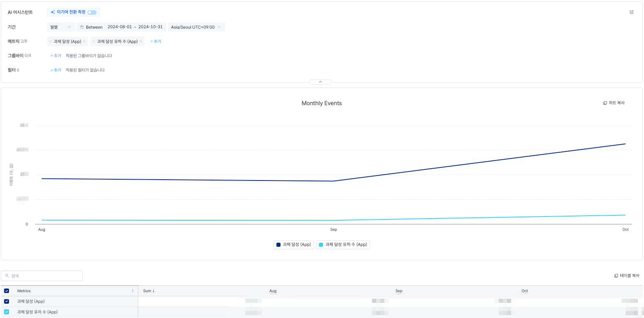Click the Oct label on the chart x-axis
Viewport: 644px width, 318px height.
point(625,230)
